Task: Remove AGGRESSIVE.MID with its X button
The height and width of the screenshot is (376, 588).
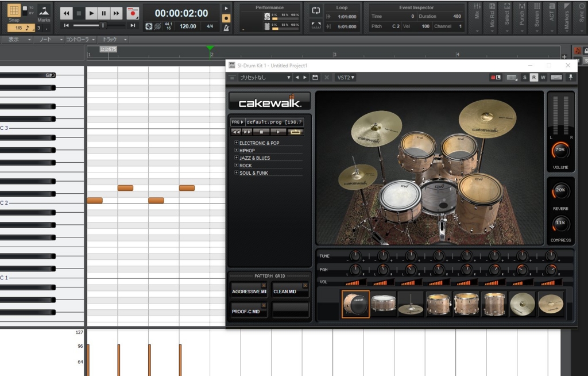Action: pyautogui.click(x=264, y=286)
